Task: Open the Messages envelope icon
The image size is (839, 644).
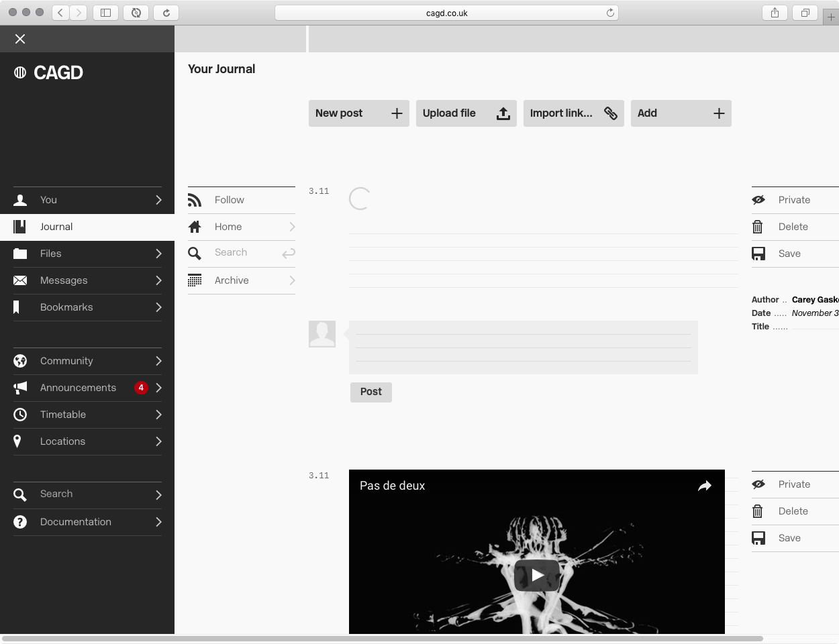Action: [20, 280]
